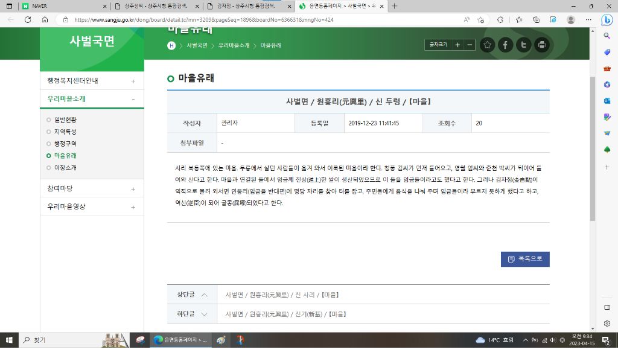The image size is (618, 364).
Task: Go to browser home page
Action: pyautogui.click(x=45, y=20)
